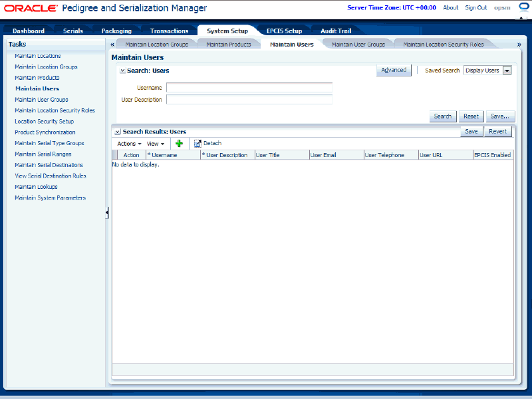This screenshot has height=399, width=532.
Task: Click the Server Time Zone text
Action: click(392, 8)
